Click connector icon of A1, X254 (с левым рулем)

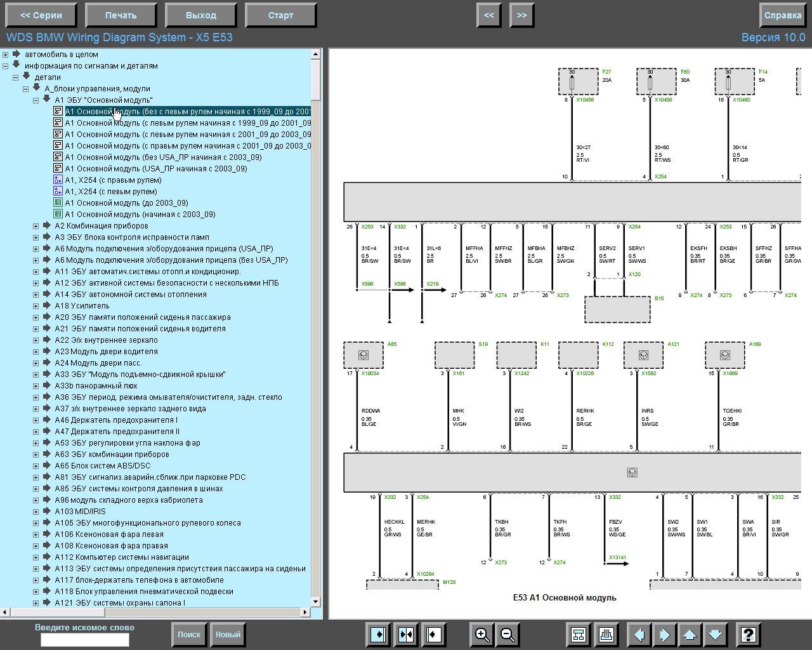58,191
